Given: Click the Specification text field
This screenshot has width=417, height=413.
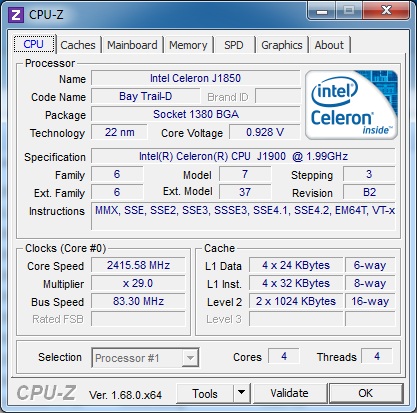Looking at the screenshot, I should coord(243,156).
